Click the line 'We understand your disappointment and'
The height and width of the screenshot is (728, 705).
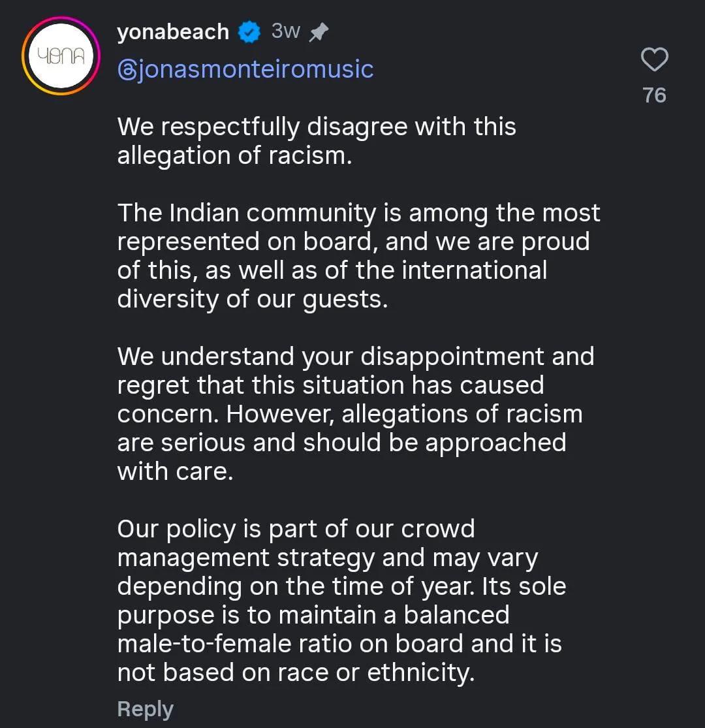click(x=356, y=356)
